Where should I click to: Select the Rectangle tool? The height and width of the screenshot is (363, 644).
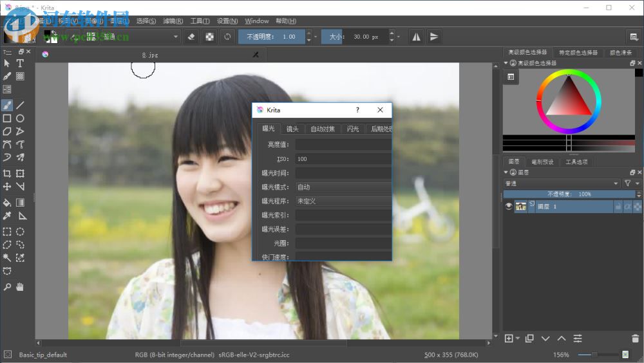[7, 118]
